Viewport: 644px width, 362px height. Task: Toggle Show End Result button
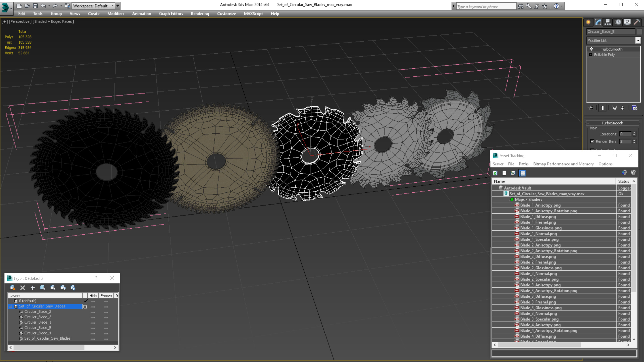[603, 108]
